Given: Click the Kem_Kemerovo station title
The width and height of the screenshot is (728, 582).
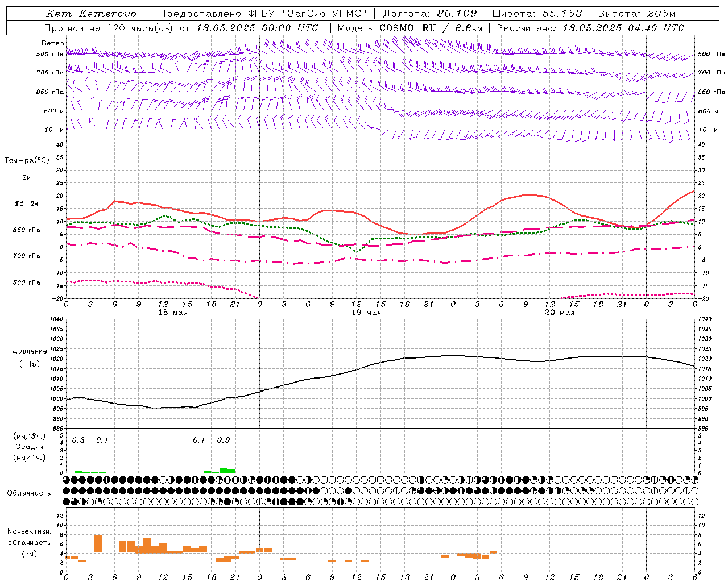Looking at the screenshot, I should (x=92, y=14).
